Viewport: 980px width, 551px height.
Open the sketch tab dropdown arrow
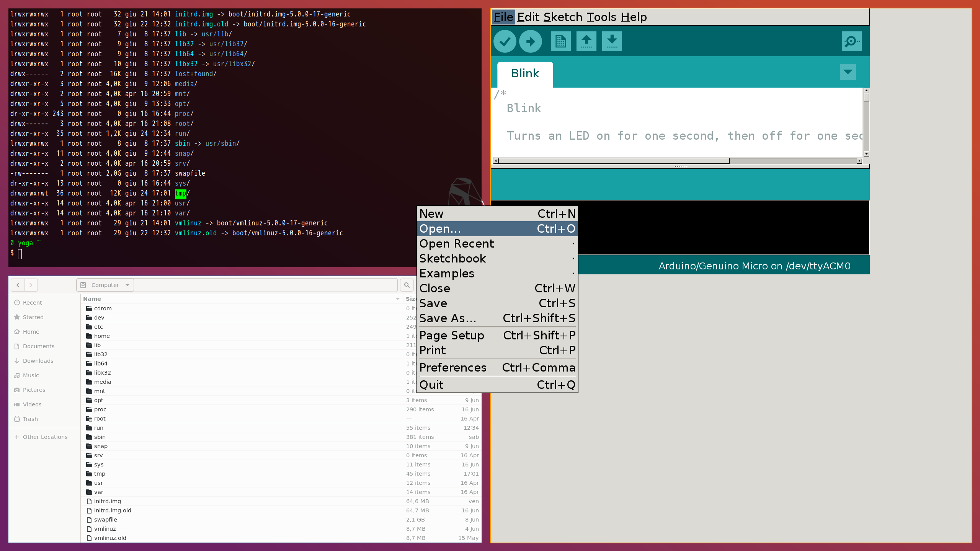(x=848, y=72)
